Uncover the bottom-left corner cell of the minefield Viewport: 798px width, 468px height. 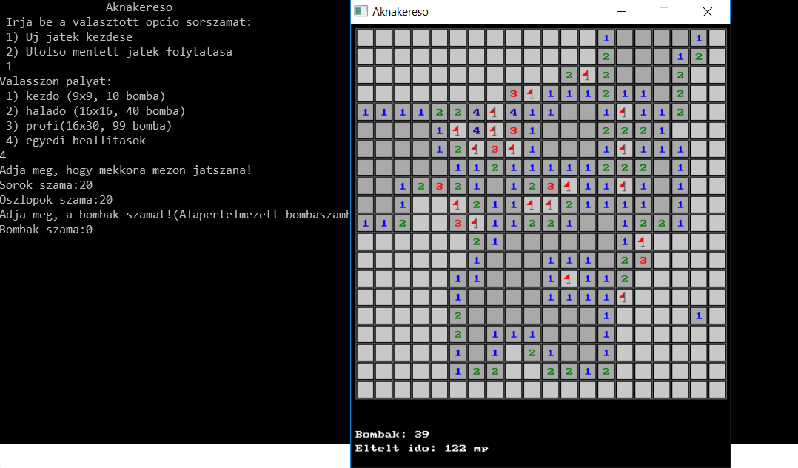coord(365,390)
